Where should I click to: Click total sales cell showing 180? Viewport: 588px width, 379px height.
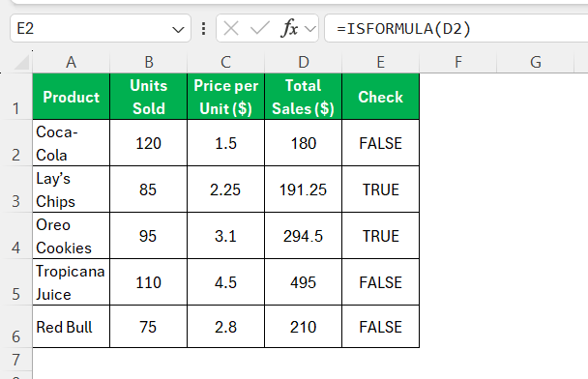[303, 143]
